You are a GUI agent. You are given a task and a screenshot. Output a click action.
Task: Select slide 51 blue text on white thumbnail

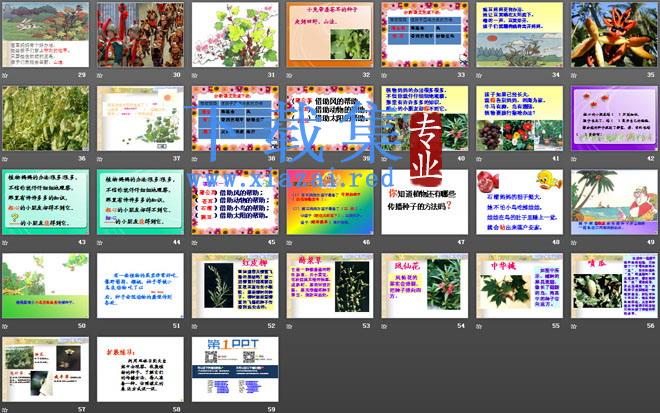pos(140,285)
